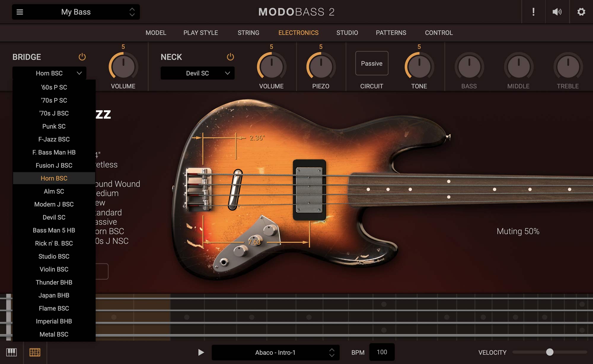The image size is (593, 364).
Task: Choose F. Bass Man HB pickup
Action: click(x=54, y=152)
